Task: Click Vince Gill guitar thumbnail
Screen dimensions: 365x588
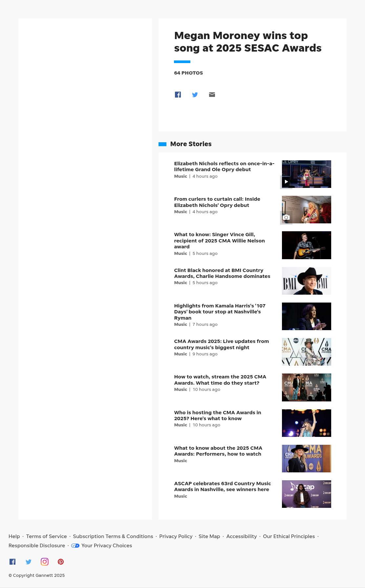Action: [x=307, y=245]
